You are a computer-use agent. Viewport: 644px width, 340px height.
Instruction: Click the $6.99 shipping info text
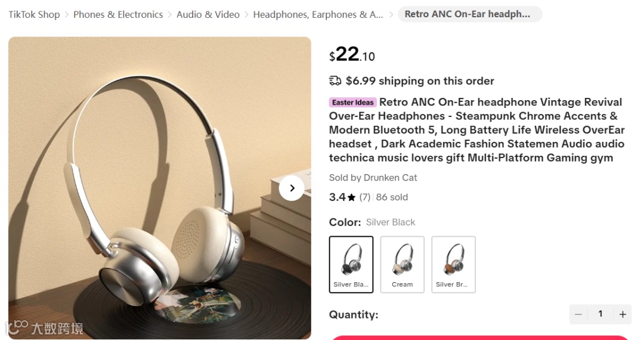[420, 81]
